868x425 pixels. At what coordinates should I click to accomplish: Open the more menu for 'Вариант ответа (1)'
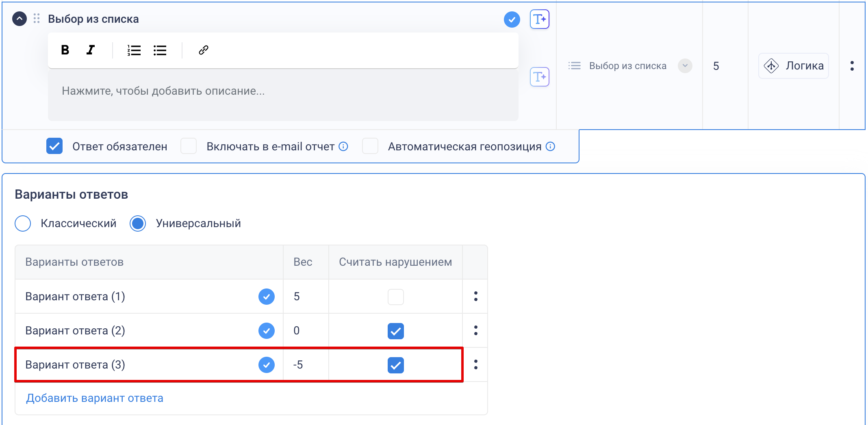tap(475, 296)
